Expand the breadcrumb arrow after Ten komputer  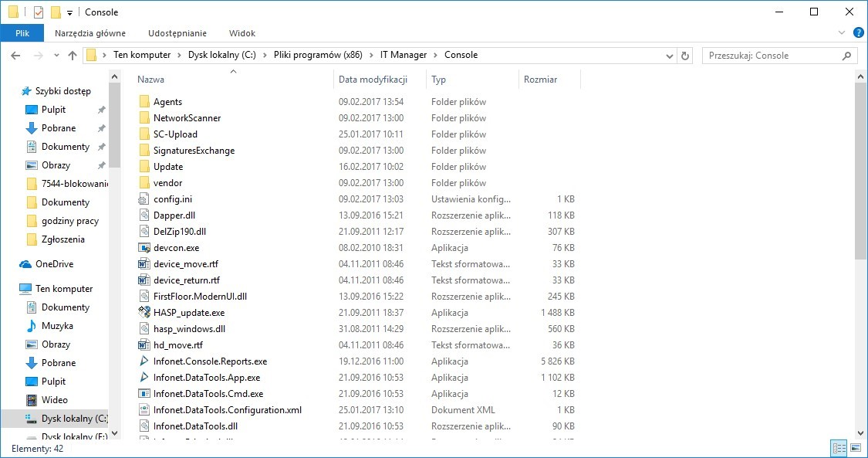[180, 55]
